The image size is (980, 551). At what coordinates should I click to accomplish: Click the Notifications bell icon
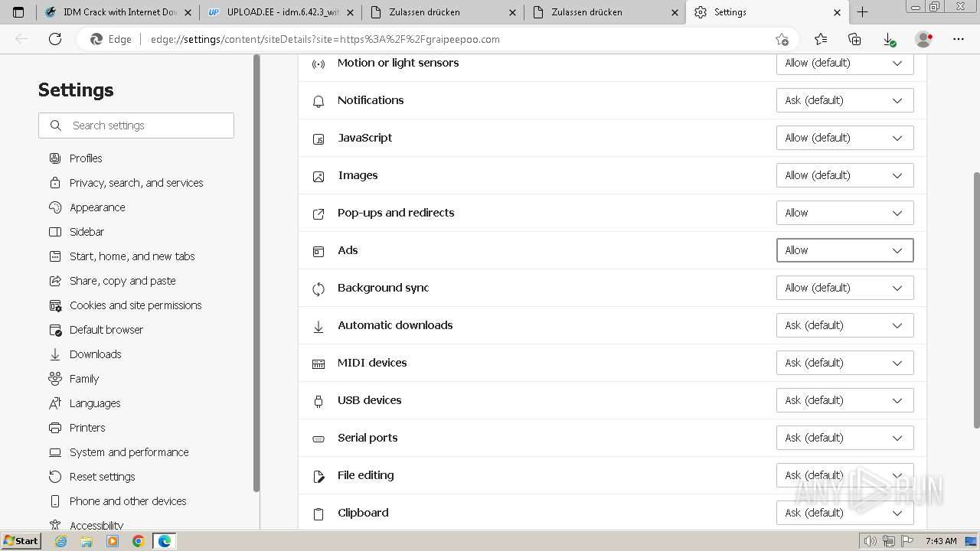click(x=318, y=101)
